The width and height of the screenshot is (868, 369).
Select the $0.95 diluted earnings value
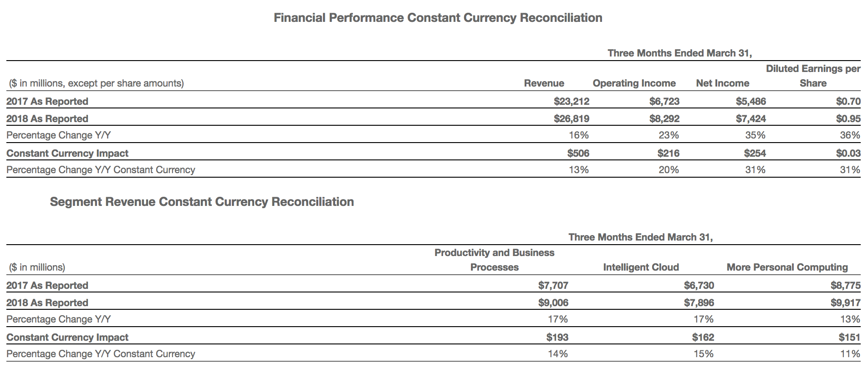(x=848, y=118)
